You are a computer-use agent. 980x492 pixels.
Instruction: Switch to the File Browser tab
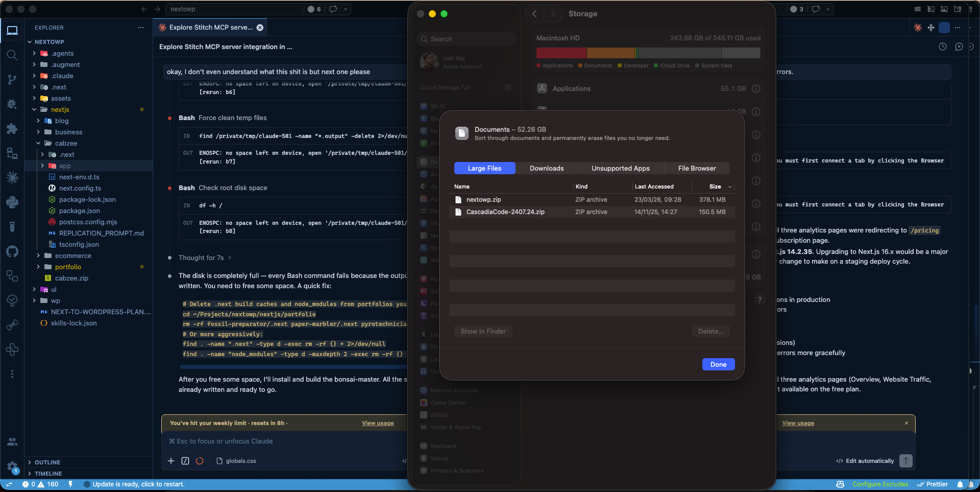(x=697, y=168)
